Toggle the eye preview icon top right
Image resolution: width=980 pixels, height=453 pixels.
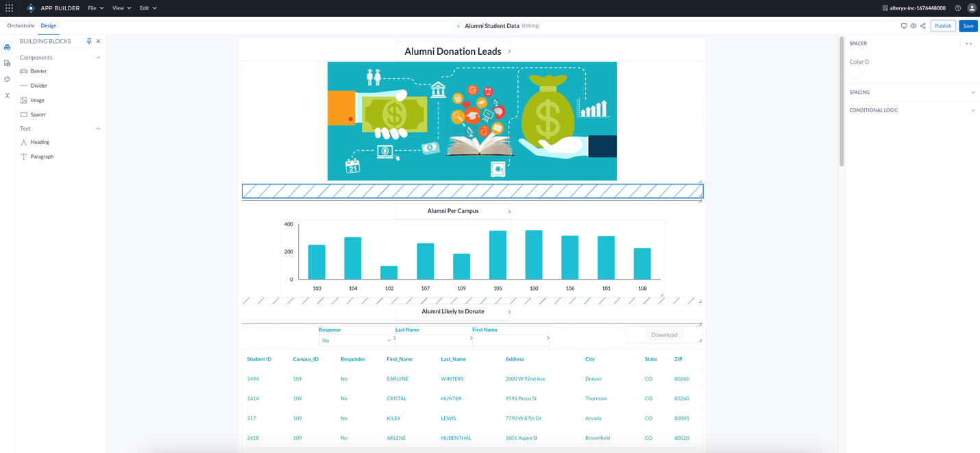(x=913, y=26)
